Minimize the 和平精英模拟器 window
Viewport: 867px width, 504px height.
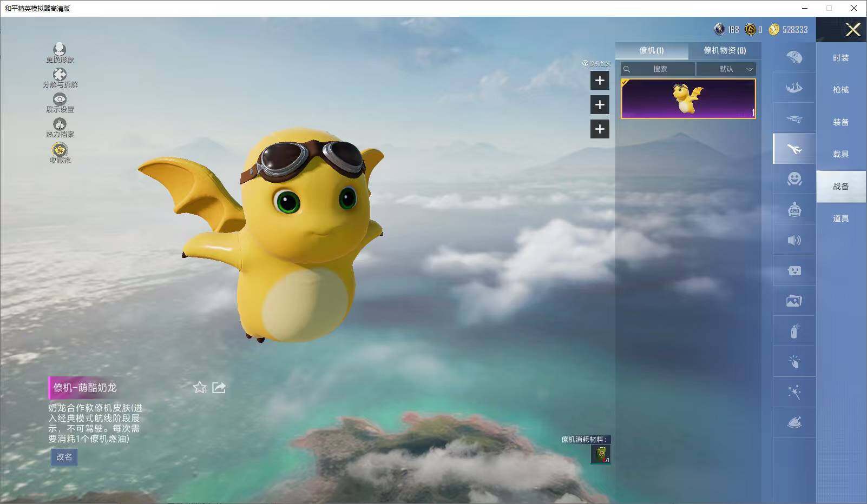805,8
